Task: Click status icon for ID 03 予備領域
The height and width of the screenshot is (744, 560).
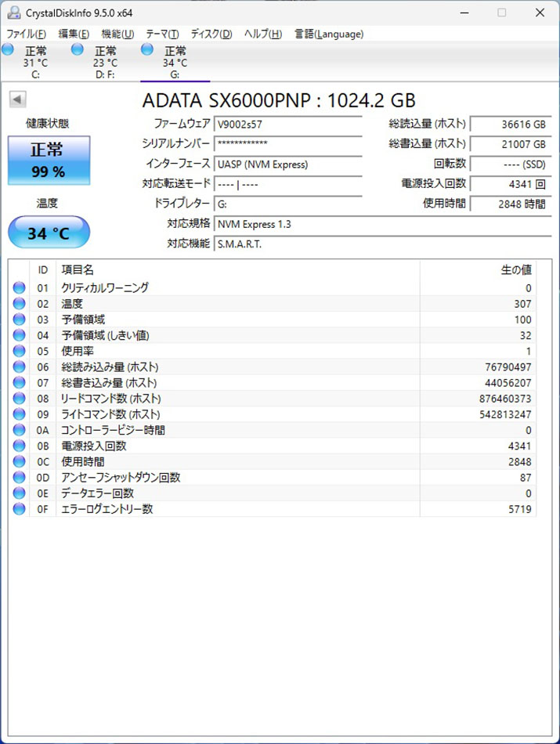Action: point(19,320)
